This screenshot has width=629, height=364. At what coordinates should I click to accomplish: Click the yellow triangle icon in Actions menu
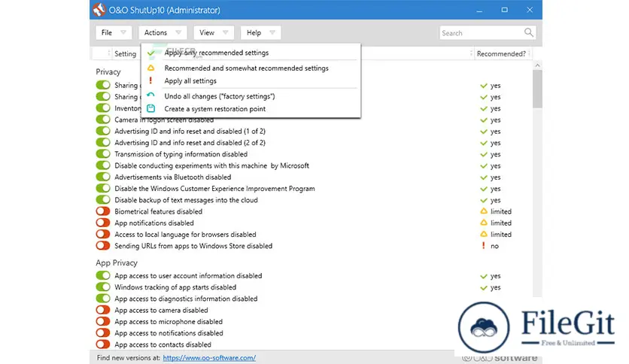[x=150, y=68]
